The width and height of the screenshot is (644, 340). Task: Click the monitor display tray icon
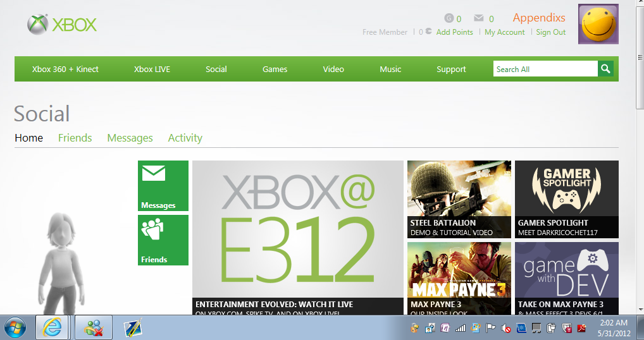coord(536,328)
